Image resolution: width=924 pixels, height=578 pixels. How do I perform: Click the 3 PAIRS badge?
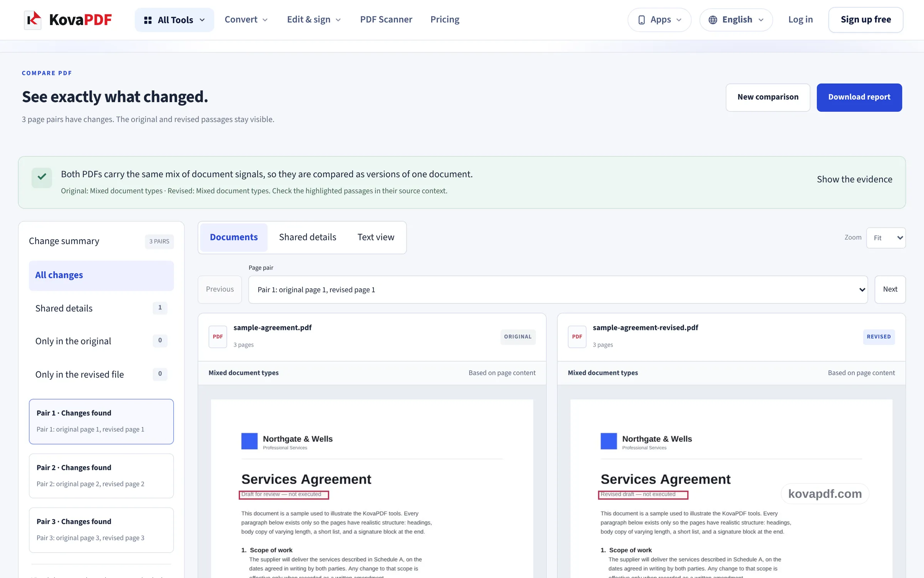pyautogui.click(x=159, y=242)
